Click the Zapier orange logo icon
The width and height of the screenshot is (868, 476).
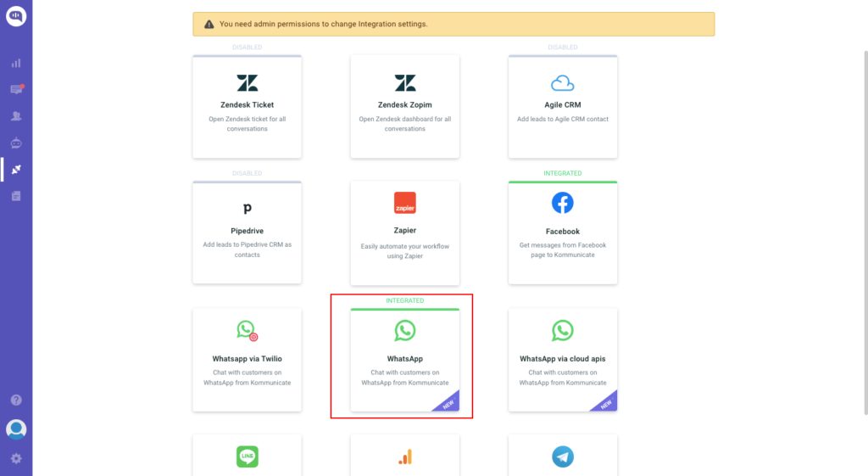(x=404, y=203)
